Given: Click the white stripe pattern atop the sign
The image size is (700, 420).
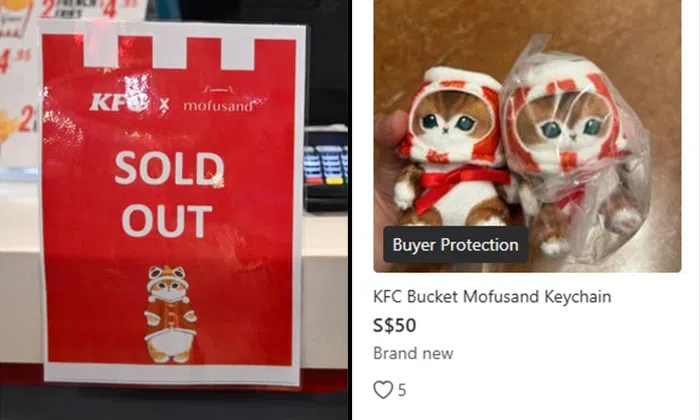Looking at the screenshot, I should tap(169, 53).
